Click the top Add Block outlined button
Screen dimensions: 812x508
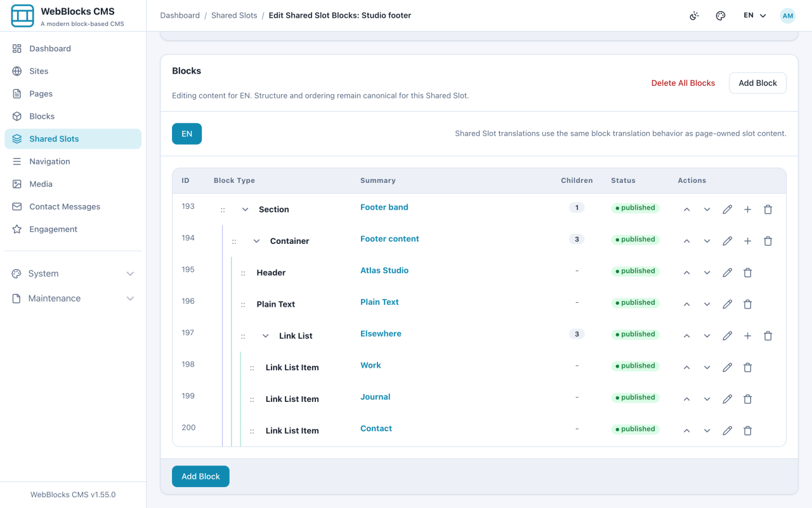point(757,83)
